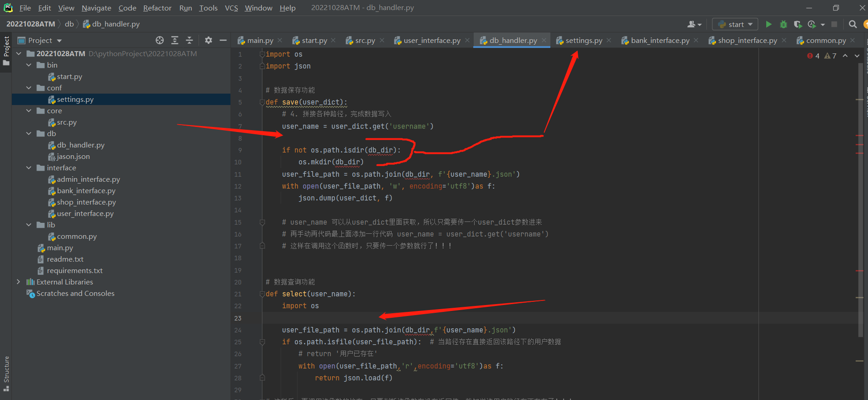
Task: Collapse the conf folder
Action: pyautogui.click(x=29, y=88)
